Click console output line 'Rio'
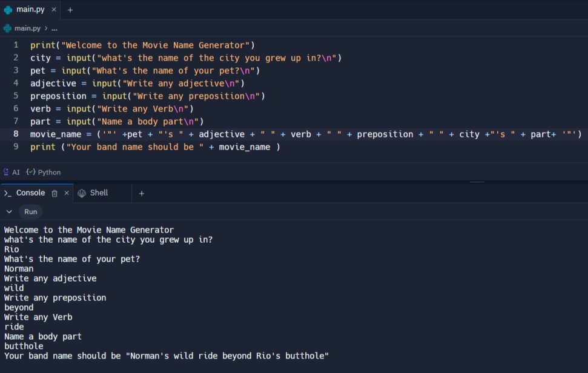This screenshot has width=588, height=373. coord(12,249)
